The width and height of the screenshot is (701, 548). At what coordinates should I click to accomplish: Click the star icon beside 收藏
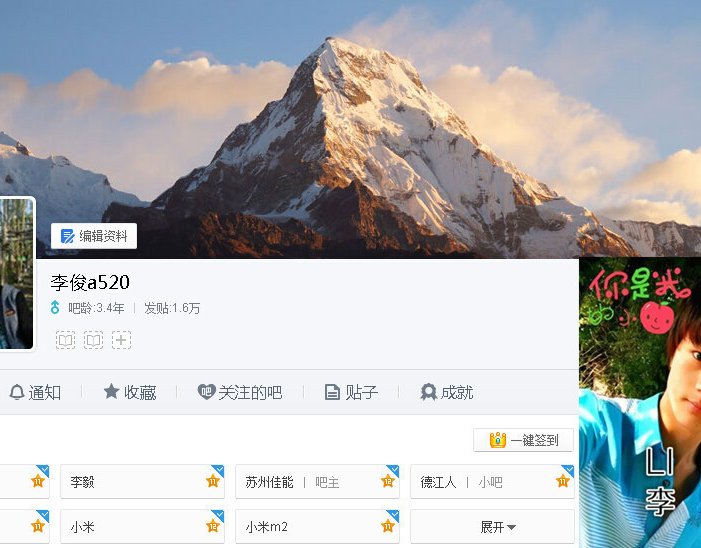click(111, 392)
